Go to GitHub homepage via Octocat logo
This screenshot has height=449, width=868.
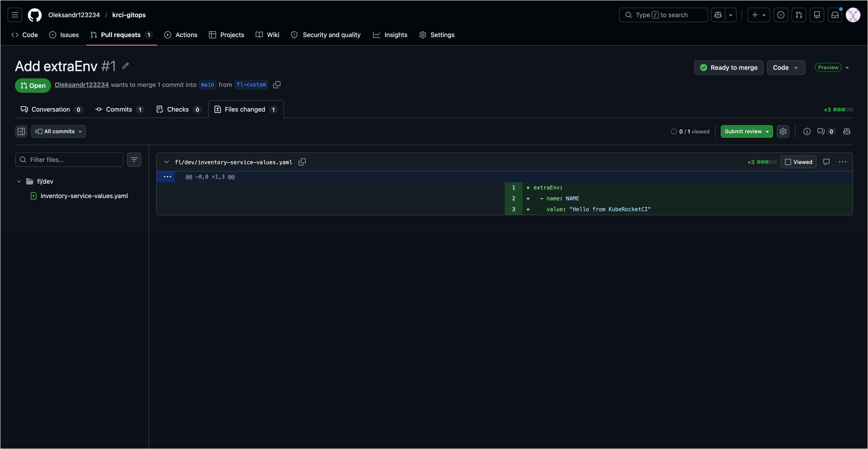[35, 15]
